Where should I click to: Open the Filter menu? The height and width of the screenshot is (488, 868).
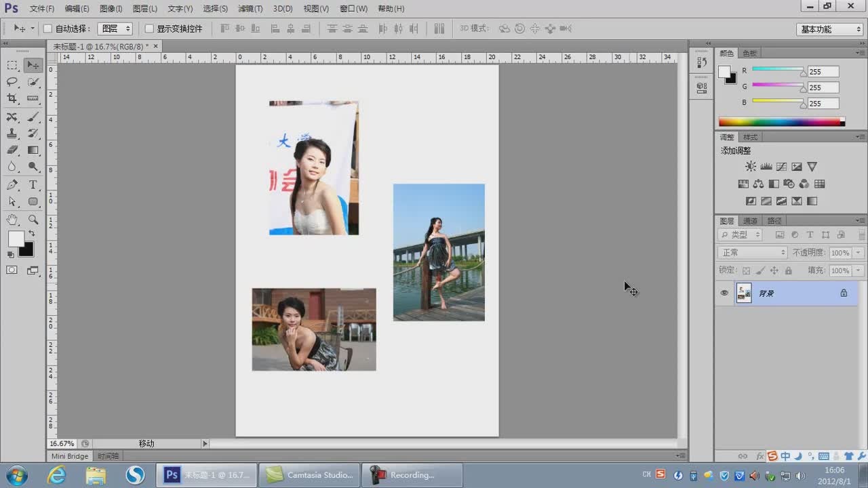coord(250,9)
